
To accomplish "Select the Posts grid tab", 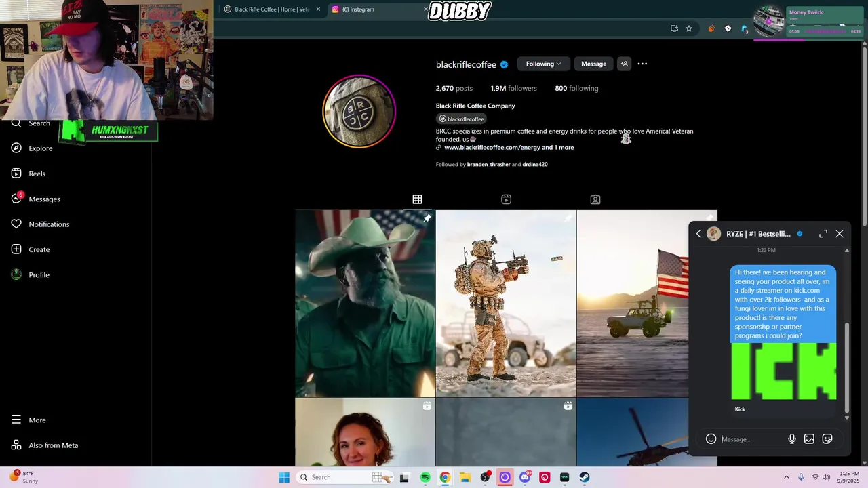I will [417, 199].
